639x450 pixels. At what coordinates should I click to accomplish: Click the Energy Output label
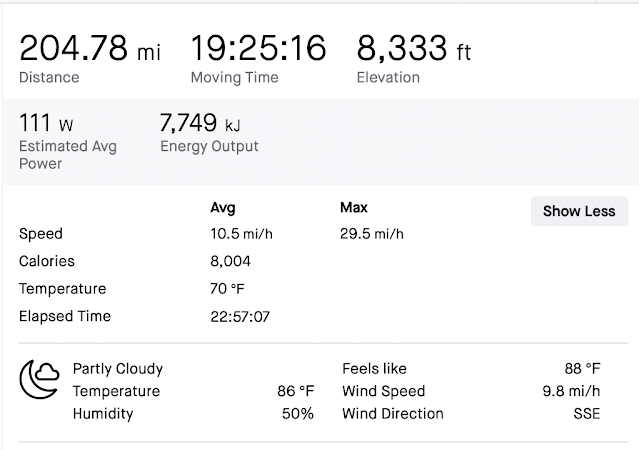tap(209, 146)
